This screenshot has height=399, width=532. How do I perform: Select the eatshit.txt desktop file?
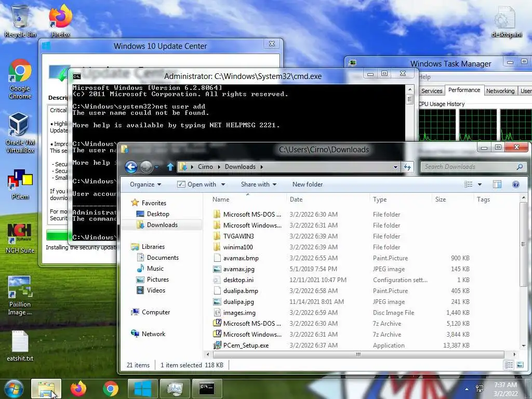point(20,346)
